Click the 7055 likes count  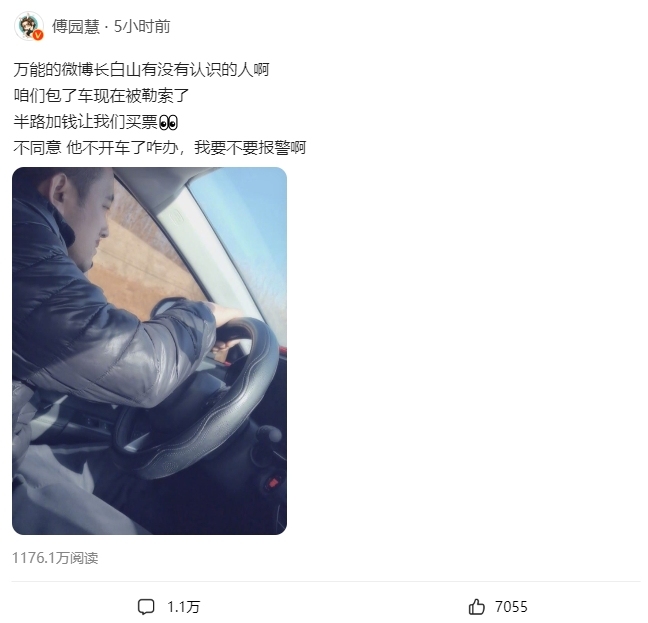(511, 607)
